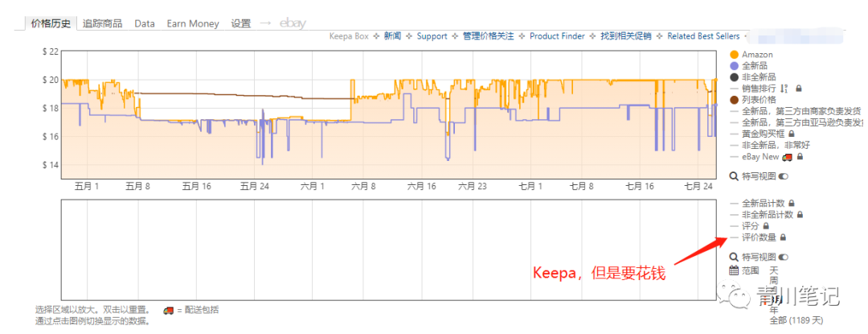Show 全新品，第三方由商家负责发货 series
868x334 pixels.
coord(801,111)
